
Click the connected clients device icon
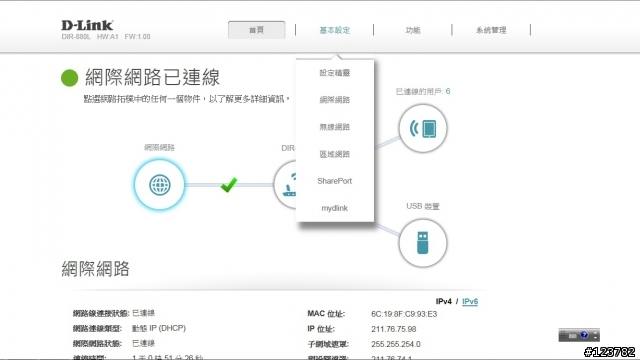coord(423,128)
